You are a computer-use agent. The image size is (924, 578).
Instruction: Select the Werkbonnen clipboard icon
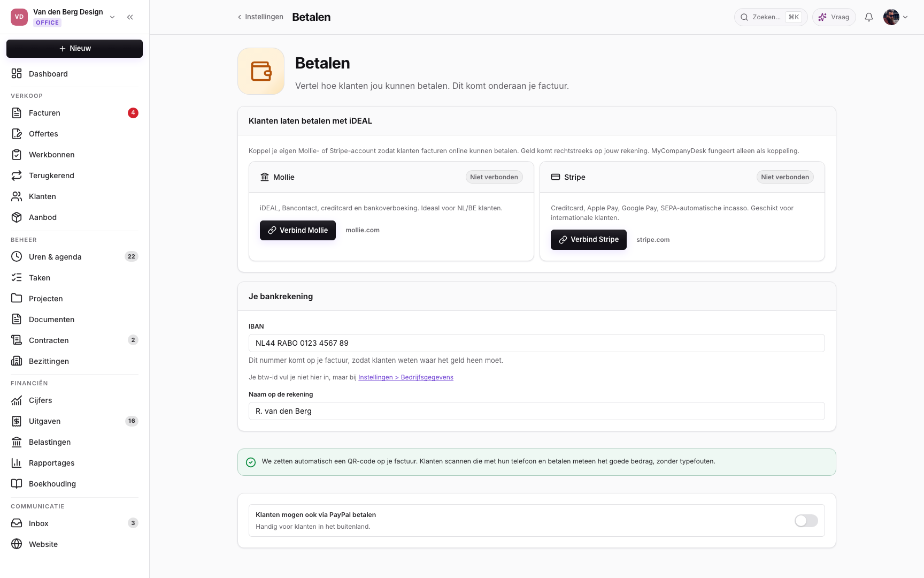coord(17,155)
